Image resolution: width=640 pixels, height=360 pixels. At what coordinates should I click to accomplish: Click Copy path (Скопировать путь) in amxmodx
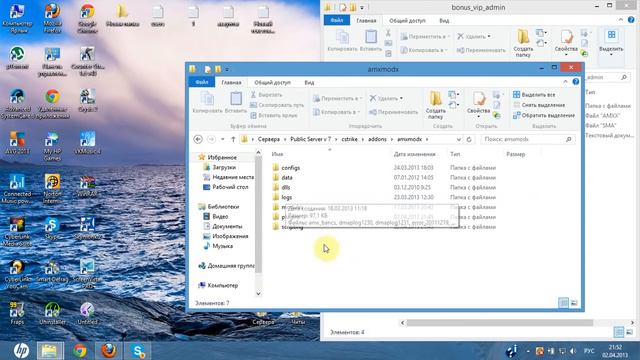click(x=277, y=105)
